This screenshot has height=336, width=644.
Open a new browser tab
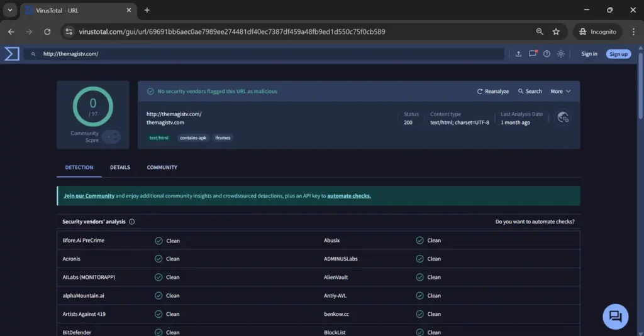[x=147, y=10]
